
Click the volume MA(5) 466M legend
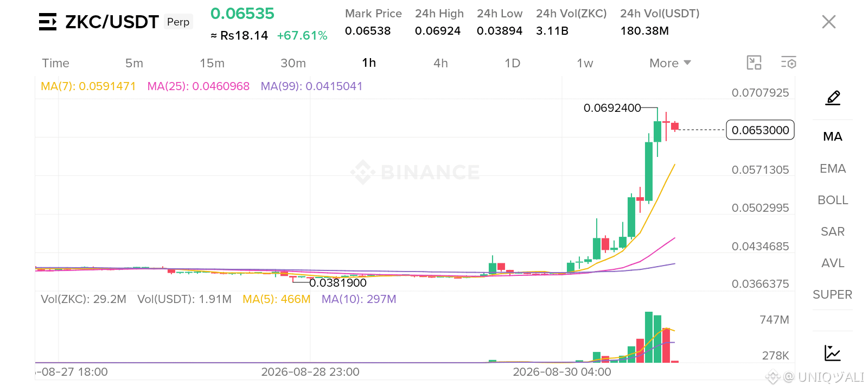coord(277,299)
